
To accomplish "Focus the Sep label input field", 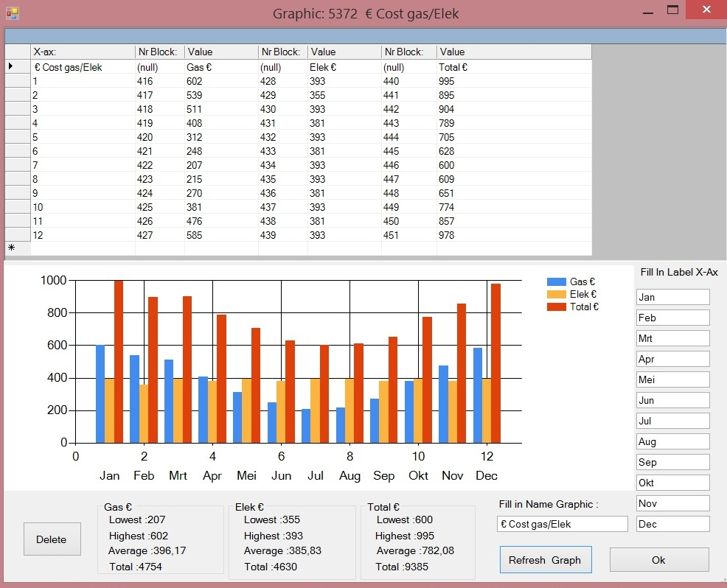I will click(x=672, y=462).
